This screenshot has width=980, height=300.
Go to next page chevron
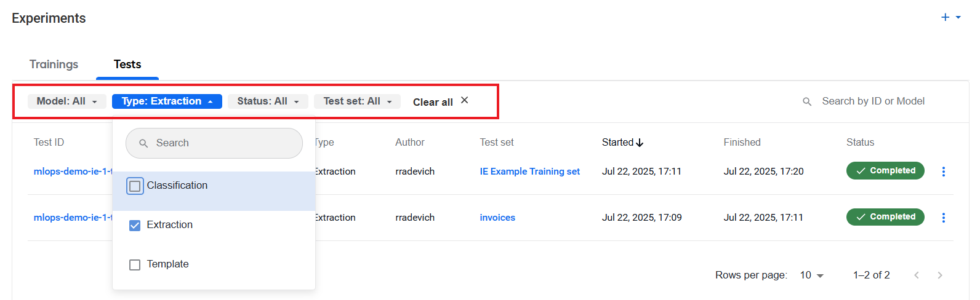point(940,275)
